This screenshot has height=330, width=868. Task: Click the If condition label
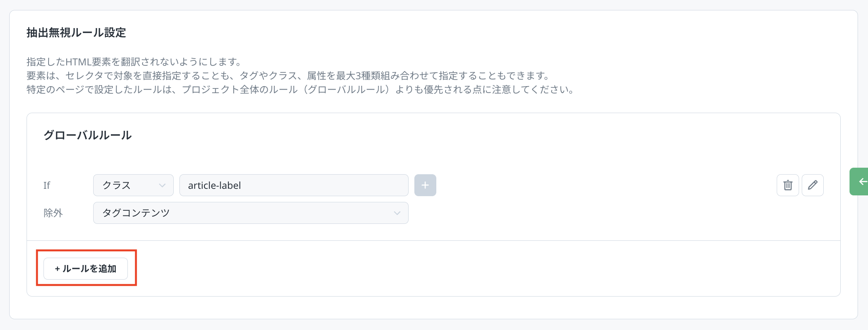tap(47, 185)
